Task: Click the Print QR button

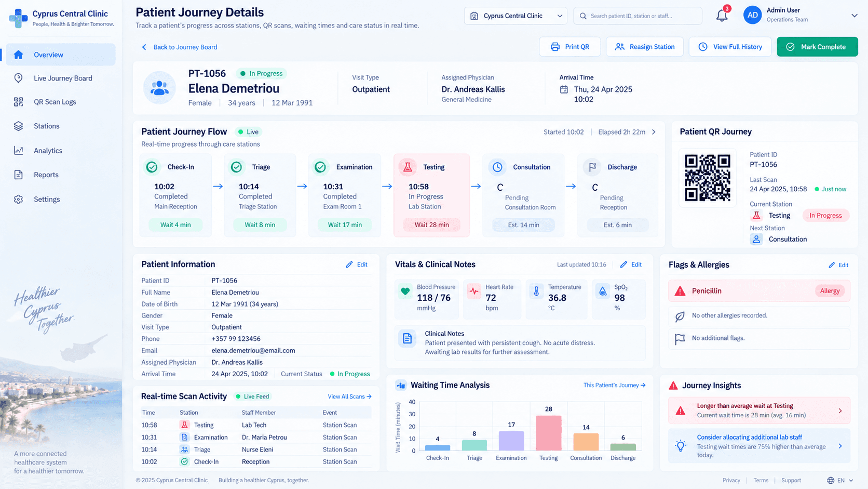Action: pyautogui.click(x=570, y=47)
